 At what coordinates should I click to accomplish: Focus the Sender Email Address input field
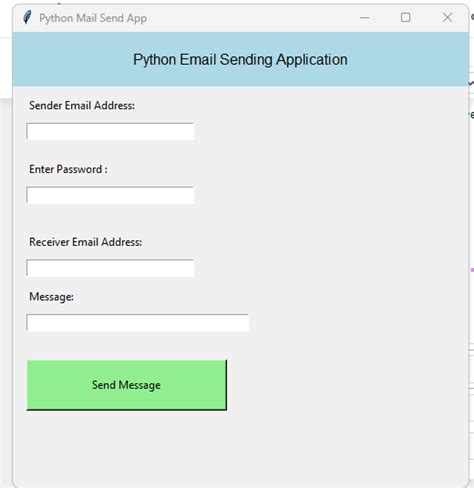coord(110,131)
